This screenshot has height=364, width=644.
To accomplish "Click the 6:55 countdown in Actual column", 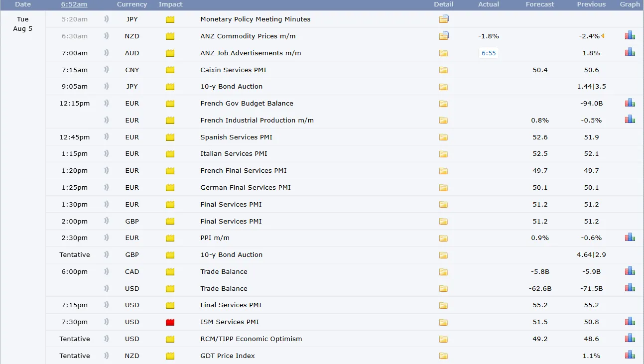I will coord(489,53).
